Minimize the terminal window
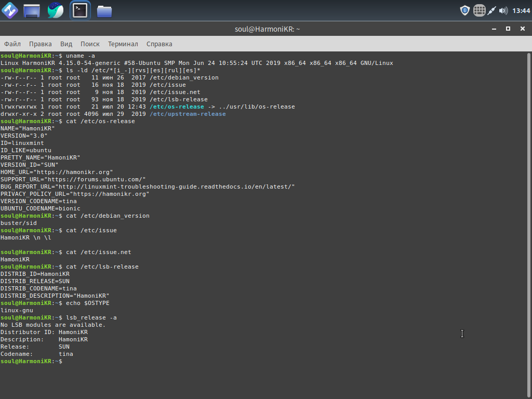Image resolution: width=532 pixels, height=399 pixels. pos(494,29)
